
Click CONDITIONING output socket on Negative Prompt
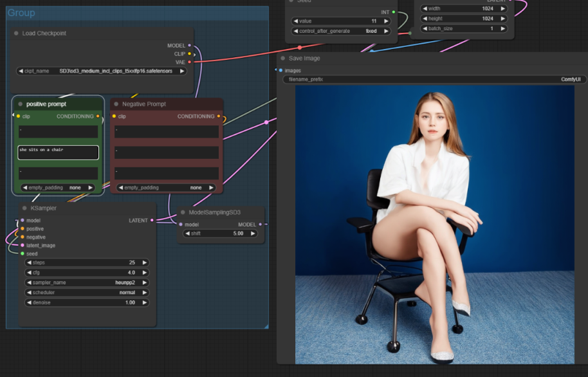[219, 116]
